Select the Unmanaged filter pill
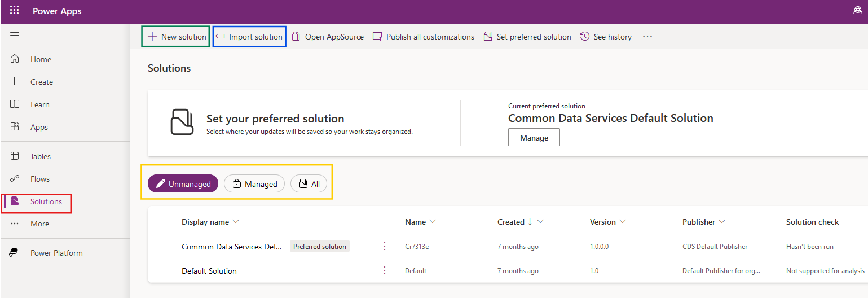Viewport: 868px width, 298px height. 183,183
